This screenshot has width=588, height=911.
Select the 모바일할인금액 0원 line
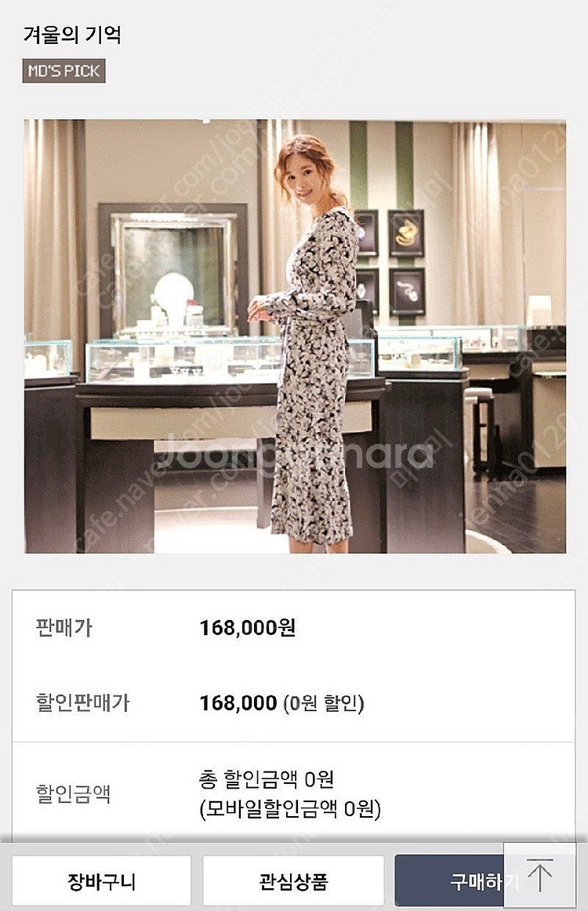tap(290, 809)
